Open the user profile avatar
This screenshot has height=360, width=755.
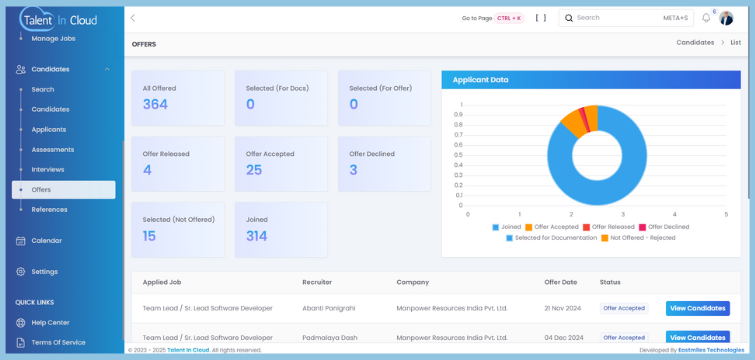coord(726,18)
